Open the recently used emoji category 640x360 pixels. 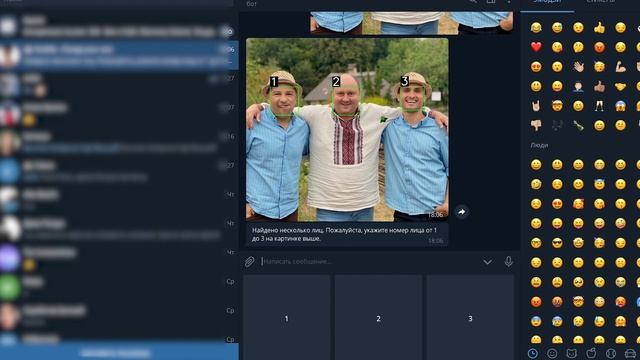click(533, 353)
